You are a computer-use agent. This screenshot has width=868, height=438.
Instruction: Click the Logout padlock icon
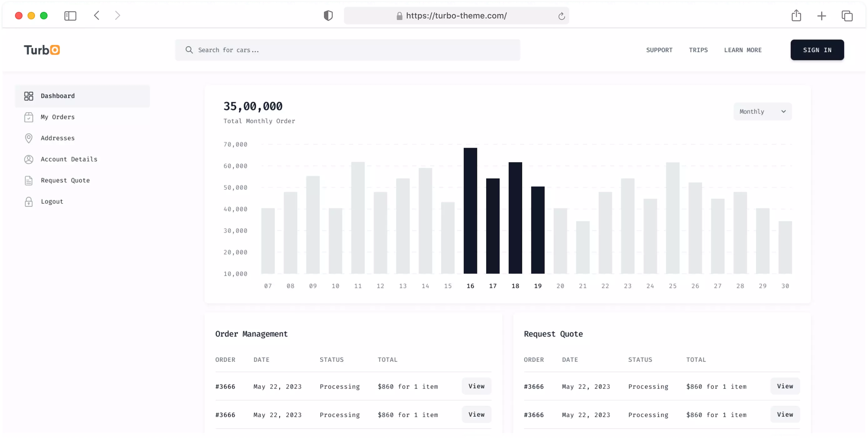tap(29, 202)
